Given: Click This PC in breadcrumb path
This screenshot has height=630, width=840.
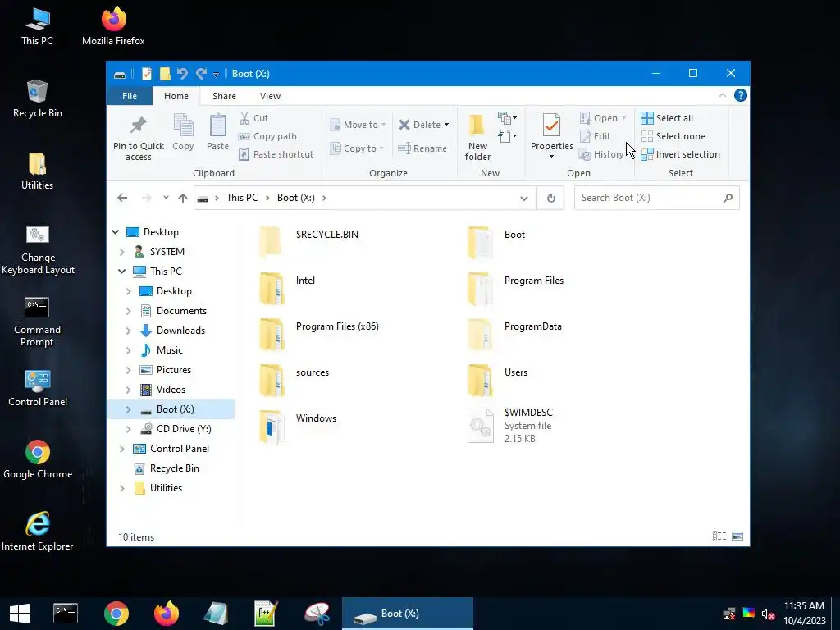Looking at the screenshot, I should click(242, 198).
